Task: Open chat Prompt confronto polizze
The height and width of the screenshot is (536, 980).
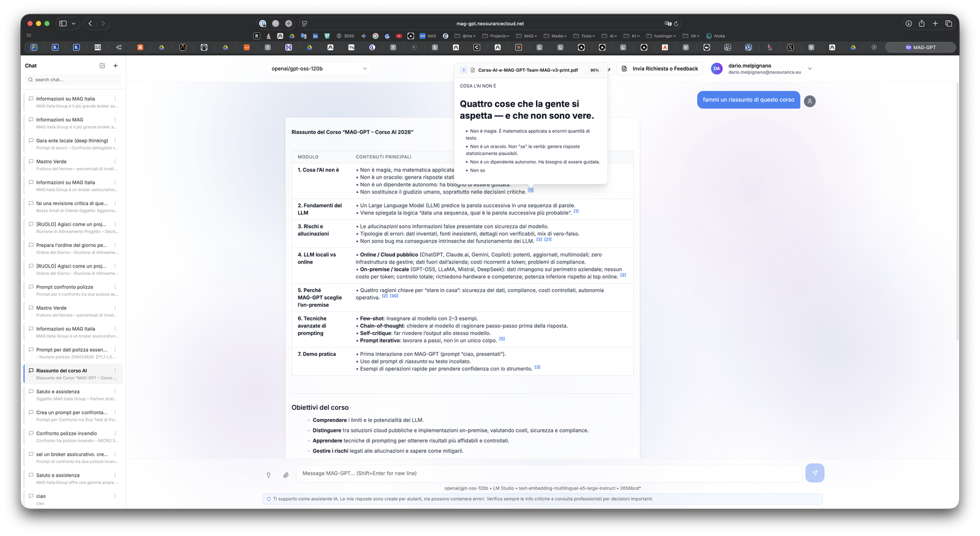Action: click(x=73, y=290)
